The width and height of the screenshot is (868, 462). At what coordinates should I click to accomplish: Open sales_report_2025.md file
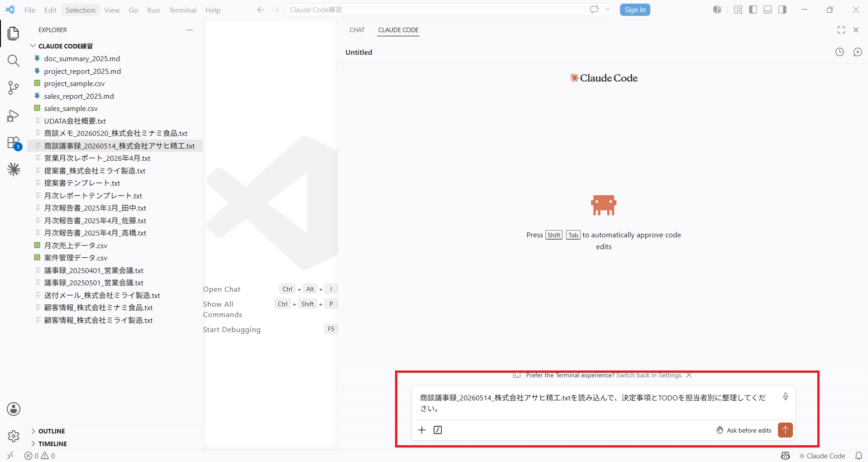pos(79,96)
